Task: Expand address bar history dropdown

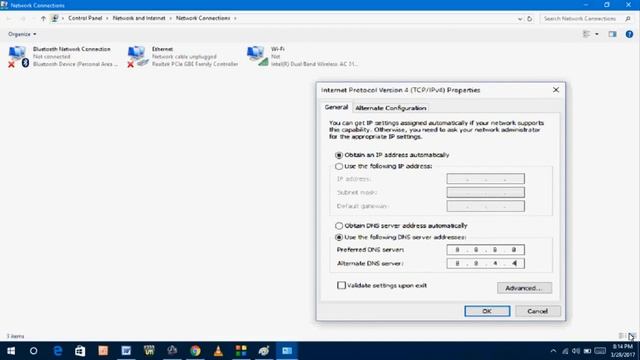Action: click(x=520, y=18)
